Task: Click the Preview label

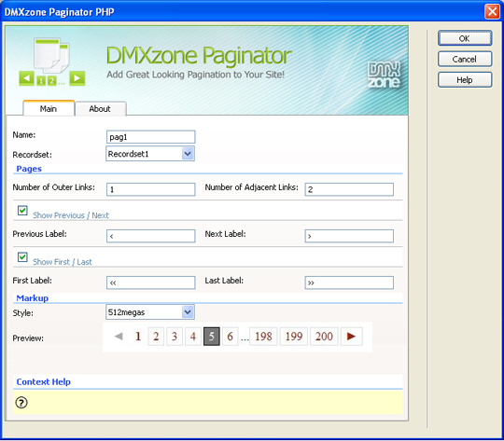Action: click(x=28, y=338)
